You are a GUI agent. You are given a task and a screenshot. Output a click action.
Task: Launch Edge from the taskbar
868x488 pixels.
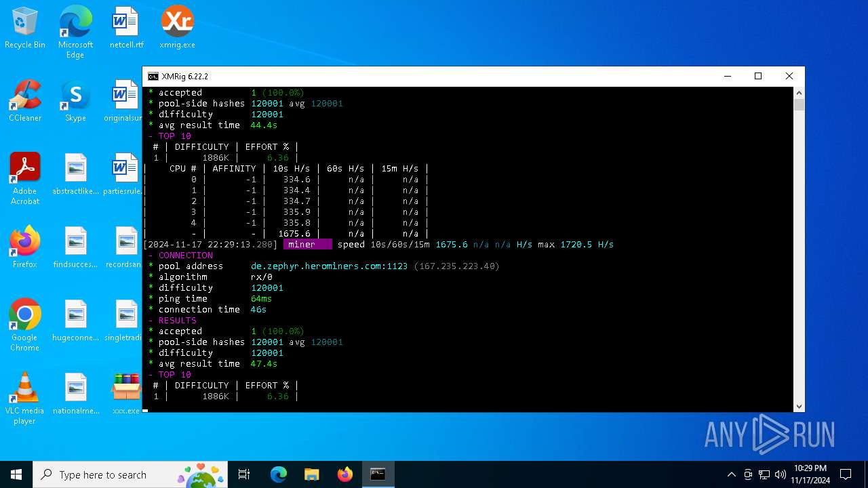pyautogui.click(x=279, y=474)
